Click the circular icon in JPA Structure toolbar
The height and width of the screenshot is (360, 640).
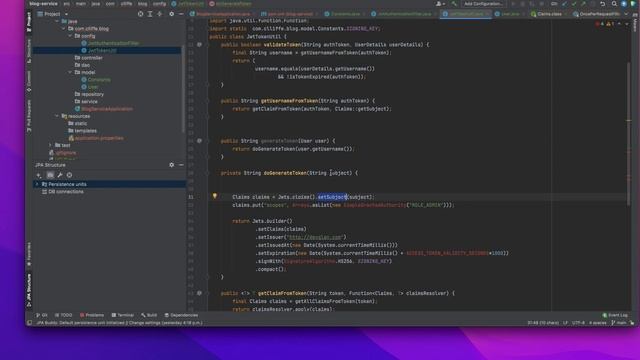(69, 175)
